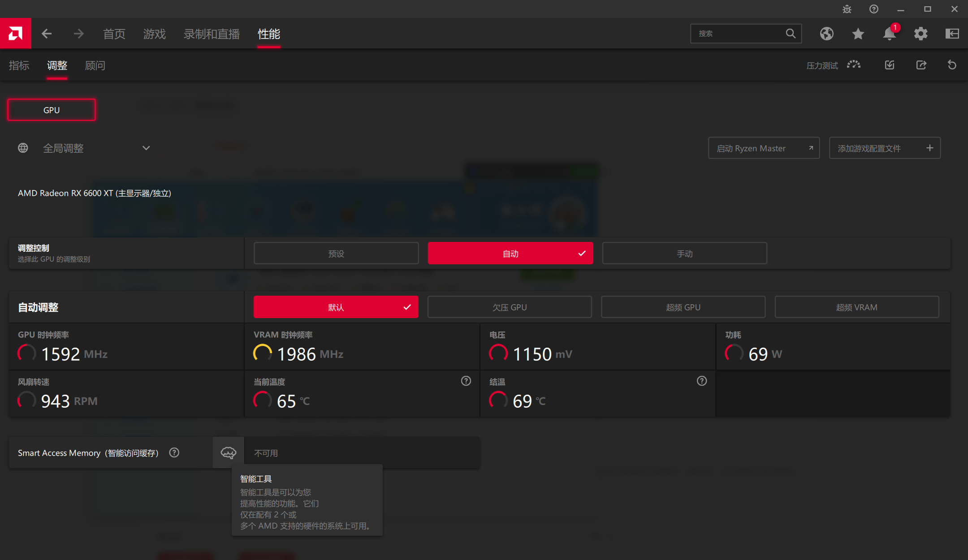Go forward with the right arrow
Image resolution: width=968 pixels, height=560 pixels.
coord(79,34)
